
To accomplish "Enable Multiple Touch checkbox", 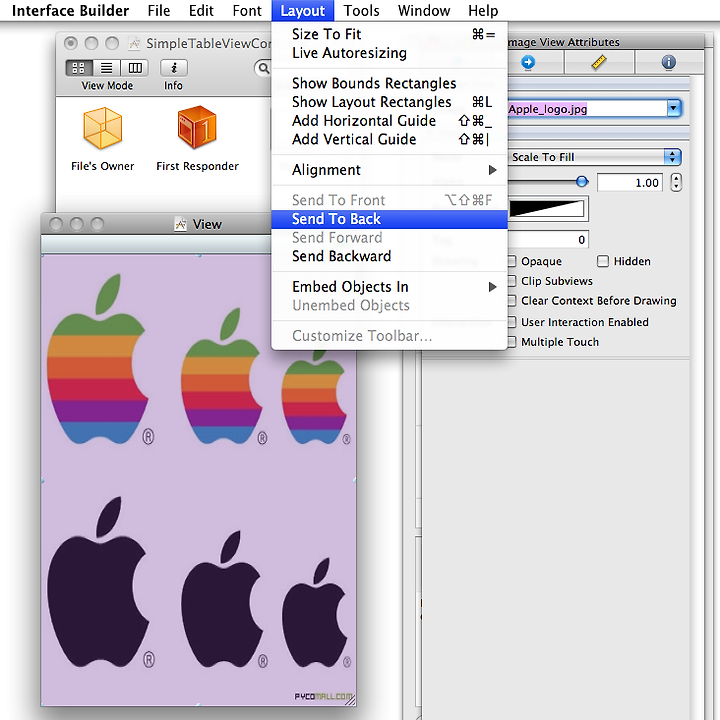I will tap(512, 342).
